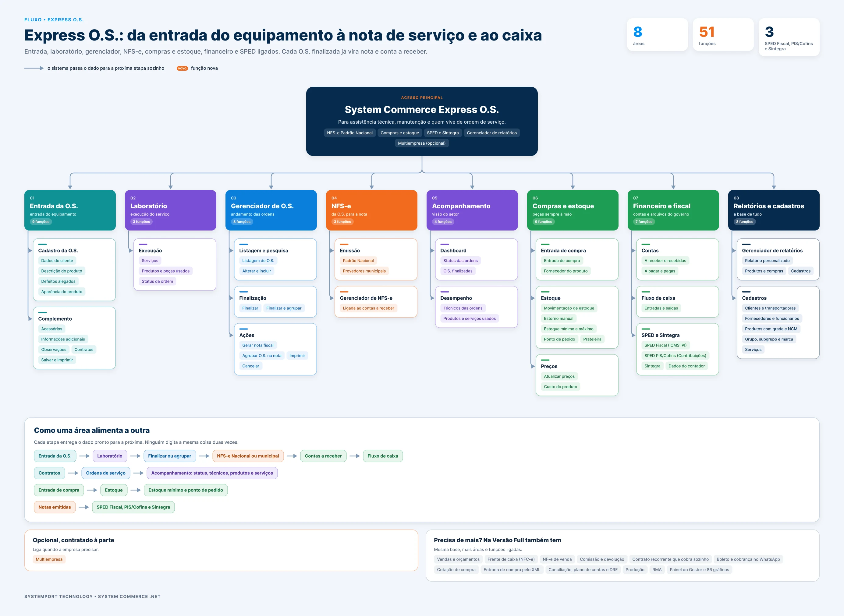The image size is (844, 616).
Task: Open the Laboratório area card
Action: (x=171, y=210)
